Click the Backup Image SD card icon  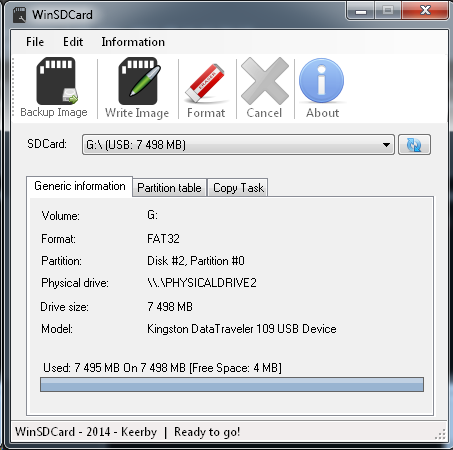pos(56,81)
